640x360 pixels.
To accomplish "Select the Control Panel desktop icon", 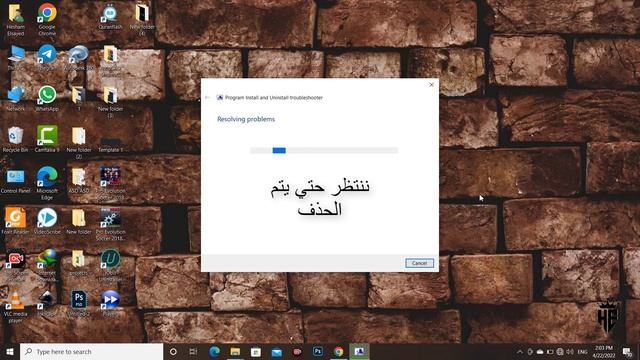I will click(16, 180).
